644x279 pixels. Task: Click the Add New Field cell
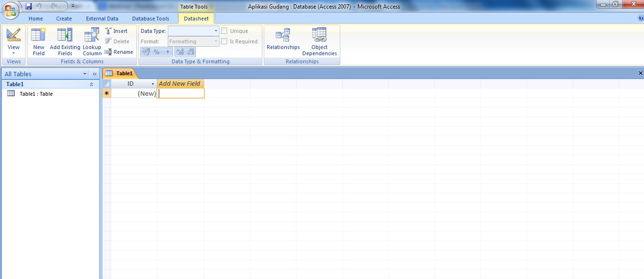(181, 93)
